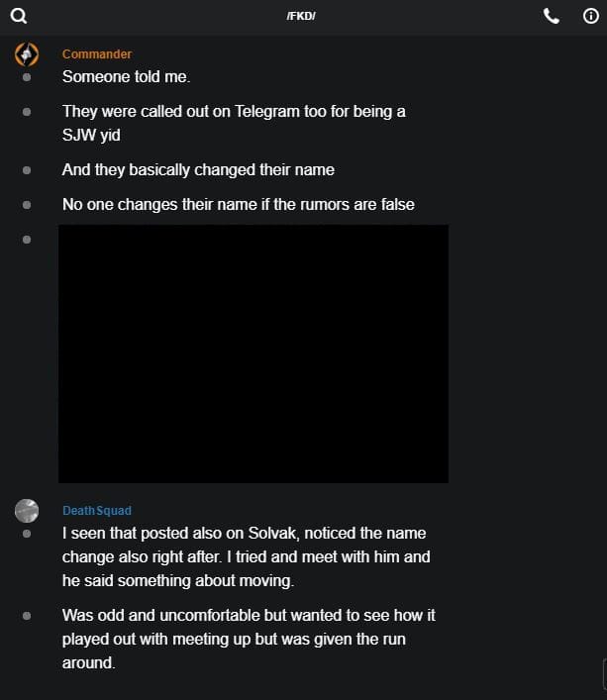Click the dot beside the Solvak message

(27, 534)
